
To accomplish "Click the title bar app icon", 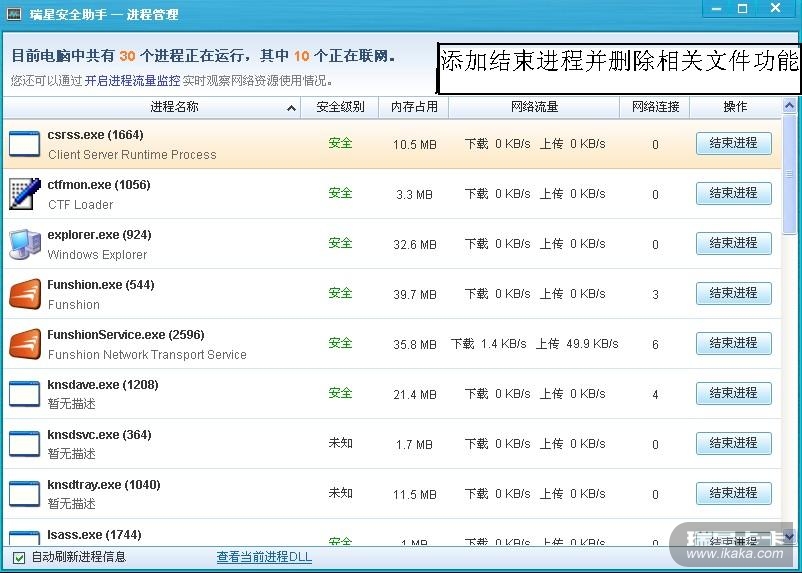I will (14, 13).
